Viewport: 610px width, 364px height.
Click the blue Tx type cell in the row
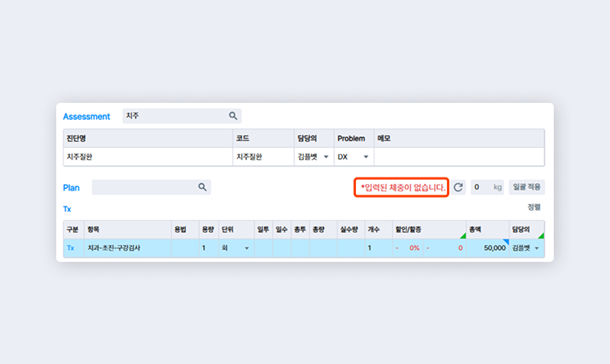pos(73,248)
